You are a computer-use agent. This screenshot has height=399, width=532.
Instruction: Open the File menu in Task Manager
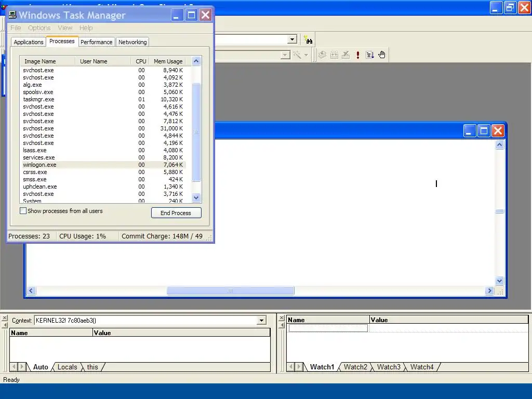pos(16,28)
